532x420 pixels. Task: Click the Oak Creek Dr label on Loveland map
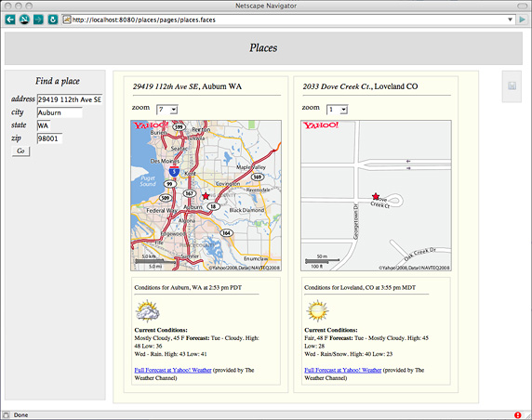pos(420,255)
